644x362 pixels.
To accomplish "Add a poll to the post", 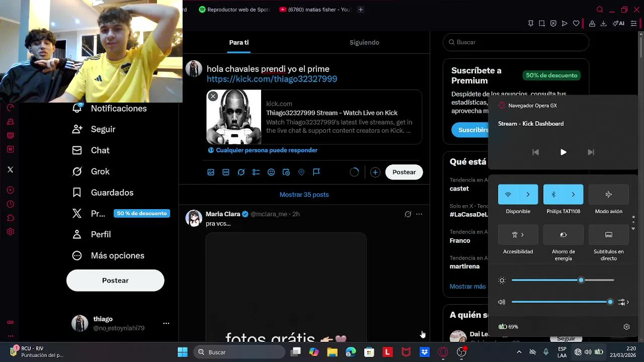I will tap(256, 172).
